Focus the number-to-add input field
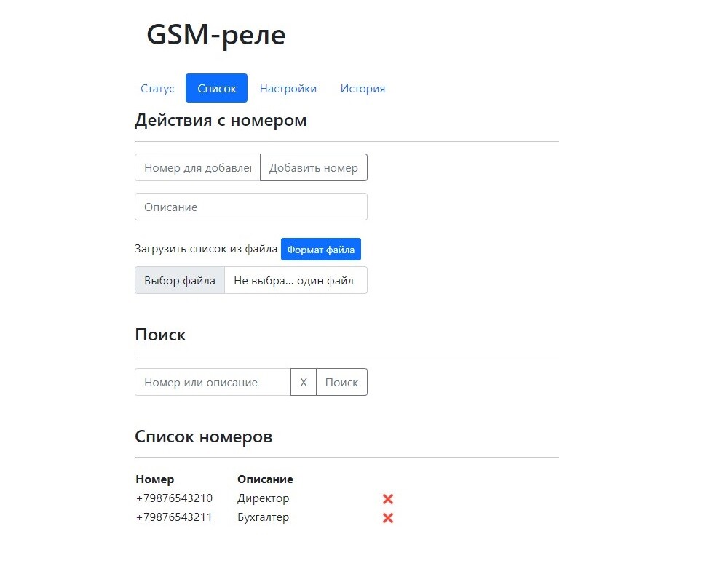Image resolution: width=728 pixels, height=582 pixels. (197, 168)
